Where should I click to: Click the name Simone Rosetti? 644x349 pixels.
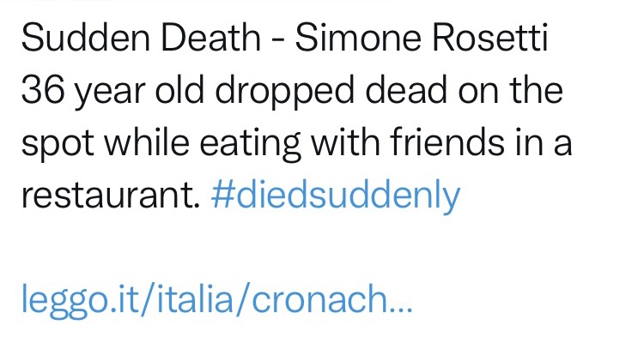coord(422,38)
